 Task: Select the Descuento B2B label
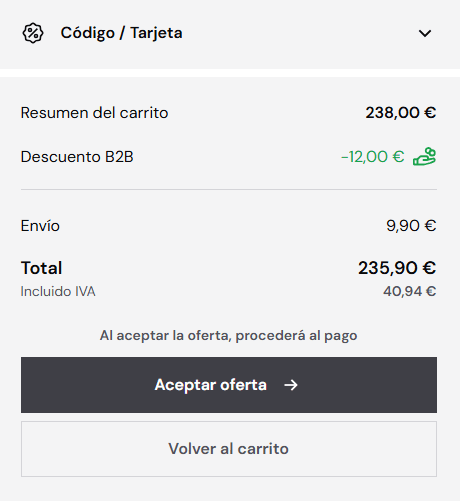(x=77, y=157)
